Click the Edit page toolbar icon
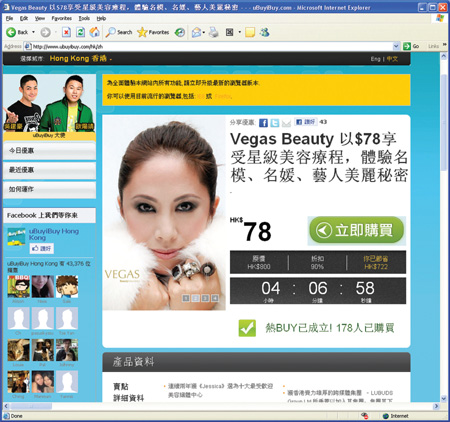The width and height of the screenshot is (450, 422). (x=230, y=32)
